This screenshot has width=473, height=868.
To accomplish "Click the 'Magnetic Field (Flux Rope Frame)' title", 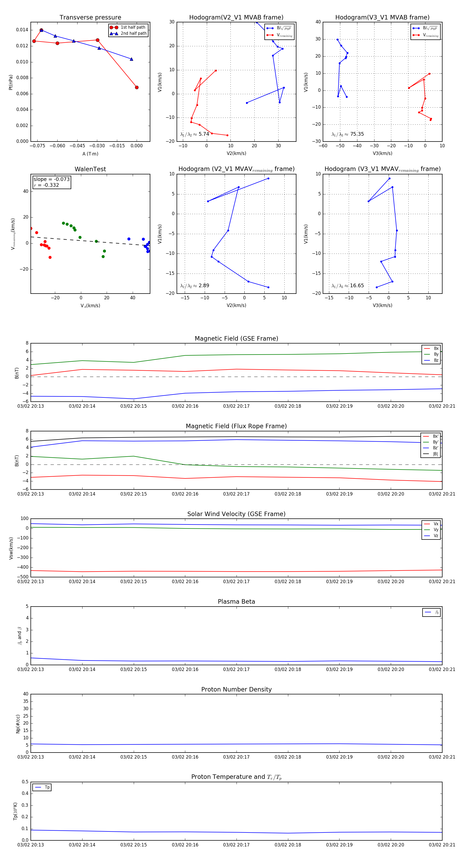I will click(236, 426).
